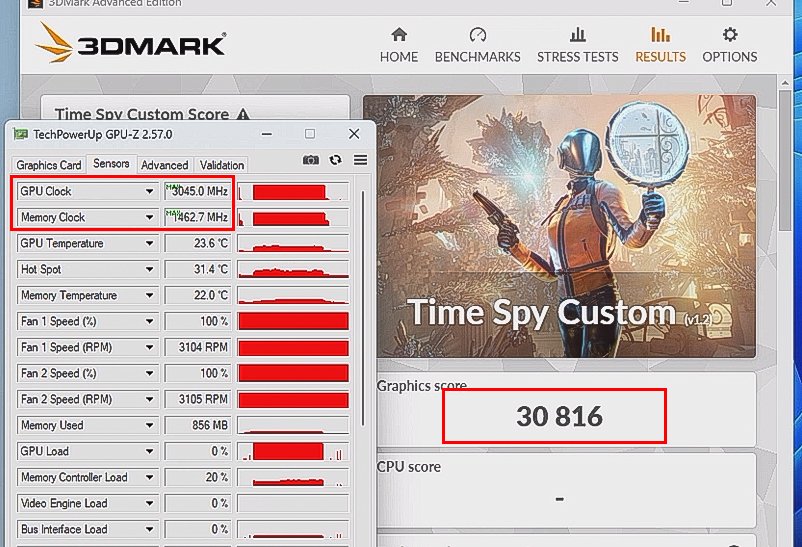This screenshot has width=802, height=547.
Task: Click the Fan 1 Speed (%) graph bar
Action: [x=294, y=322]
